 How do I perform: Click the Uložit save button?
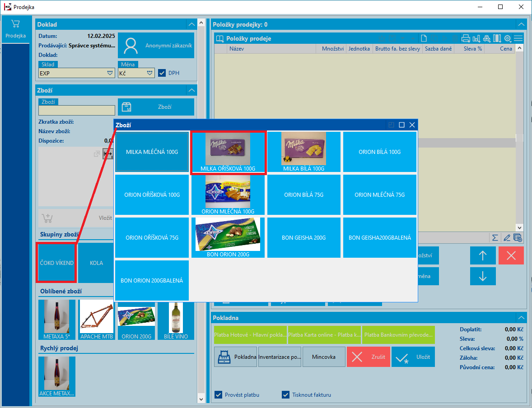[x=413, y=357]
